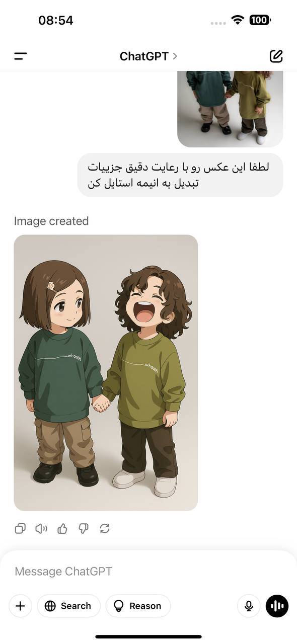Screen dimensions: 297x644
Task: Regenerate the response with refresh icon
Action: coord(105,528)
